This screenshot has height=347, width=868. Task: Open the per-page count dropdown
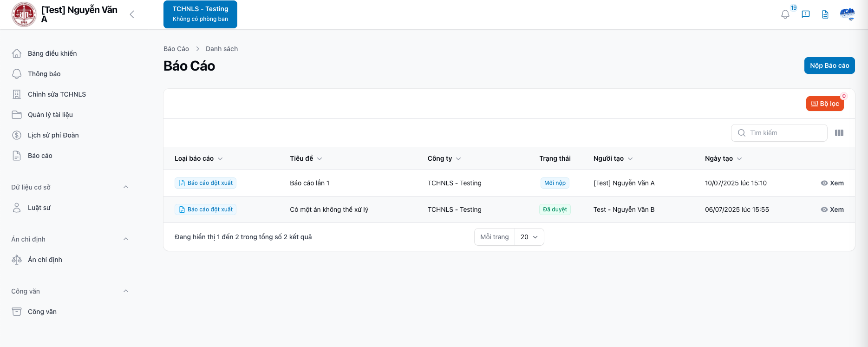[529, 237]
